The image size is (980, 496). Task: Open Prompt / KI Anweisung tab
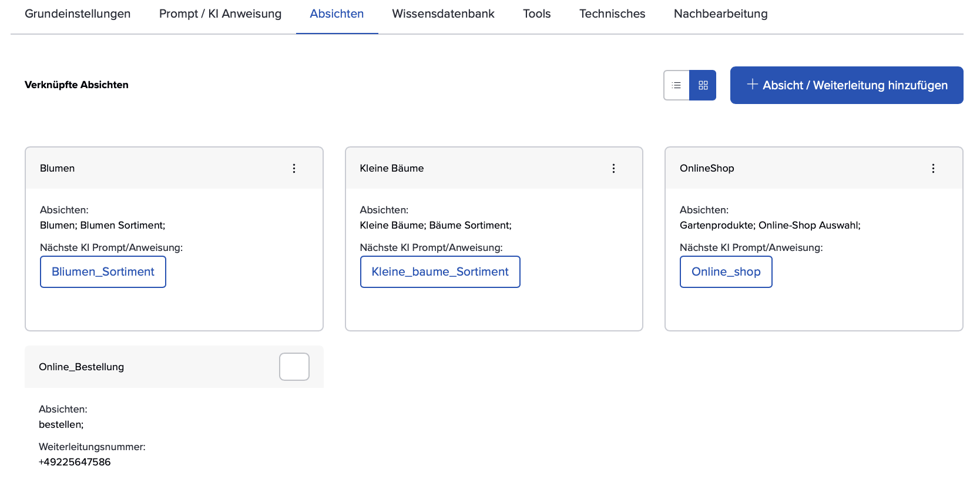pos(220,14)
